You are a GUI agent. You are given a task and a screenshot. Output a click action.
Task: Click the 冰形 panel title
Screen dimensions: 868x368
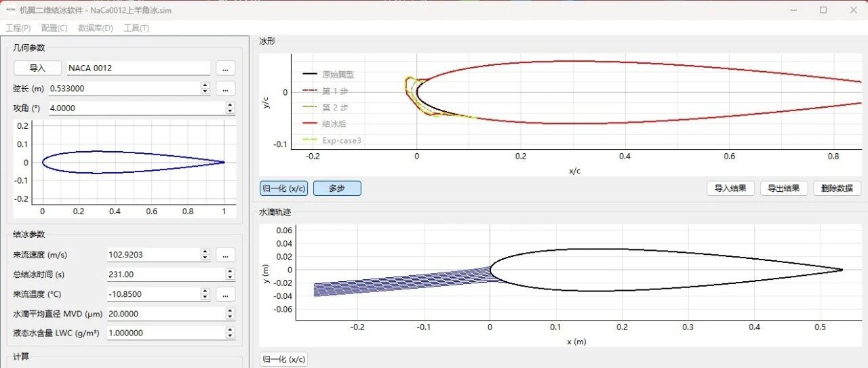(267, 41)
